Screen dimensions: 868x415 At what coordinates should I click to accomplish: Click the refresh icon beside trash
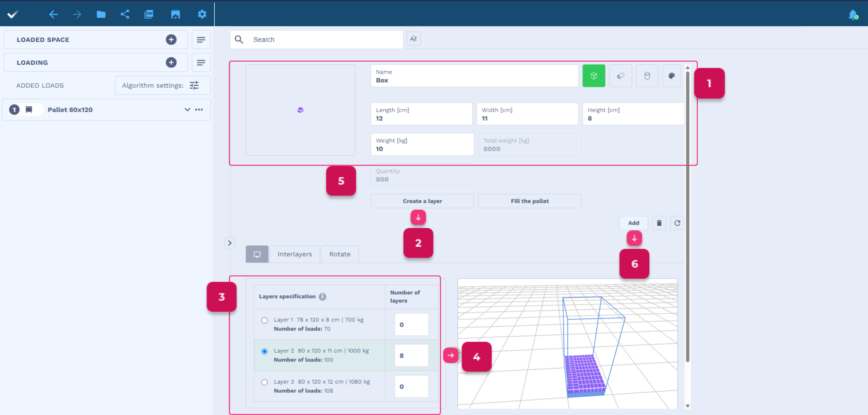click(x=677, y=223)
